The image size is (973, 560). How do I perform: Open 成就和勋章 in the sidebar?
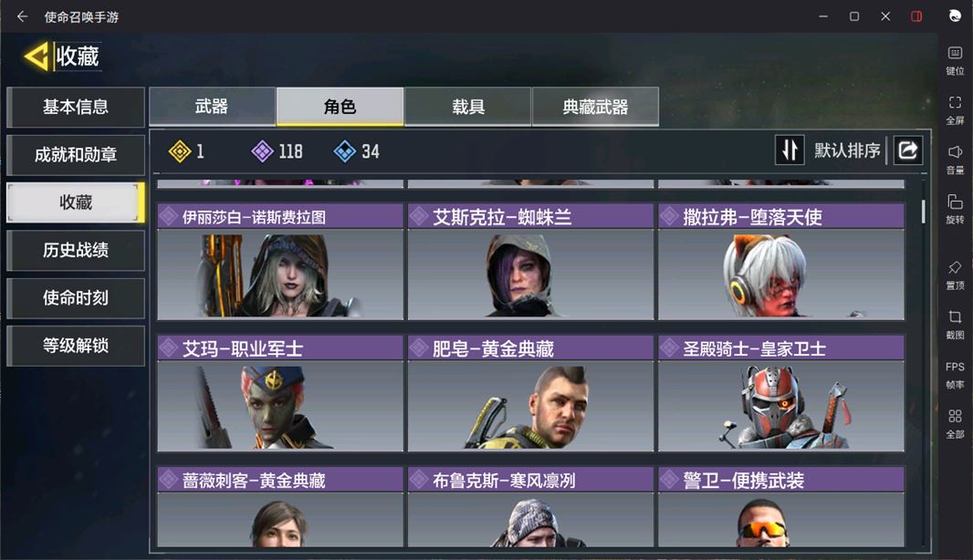tap(76, 154)
